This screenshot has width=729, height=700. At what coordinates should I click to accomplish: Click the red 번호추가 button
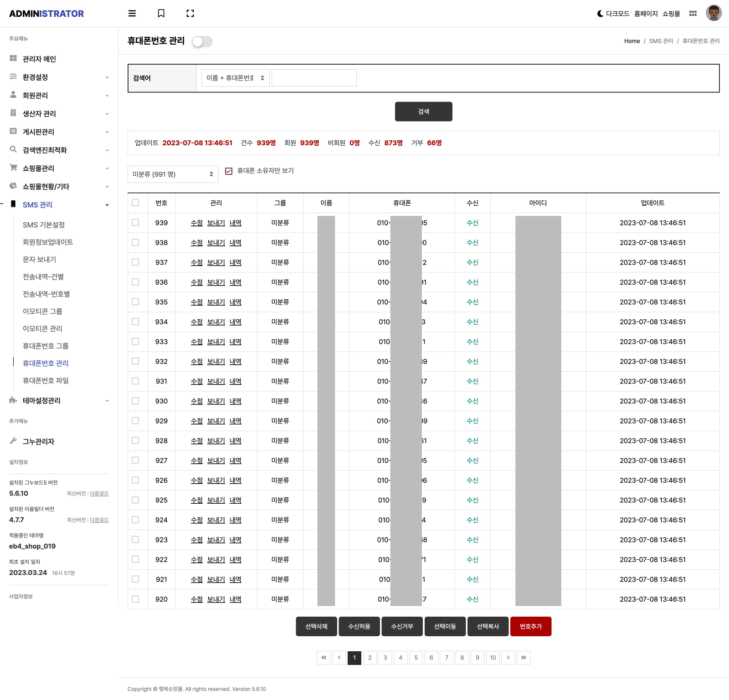[531, 626]
